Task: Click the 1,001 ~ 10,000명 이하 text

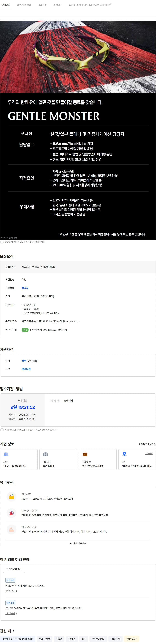Action: pos(15,466)
